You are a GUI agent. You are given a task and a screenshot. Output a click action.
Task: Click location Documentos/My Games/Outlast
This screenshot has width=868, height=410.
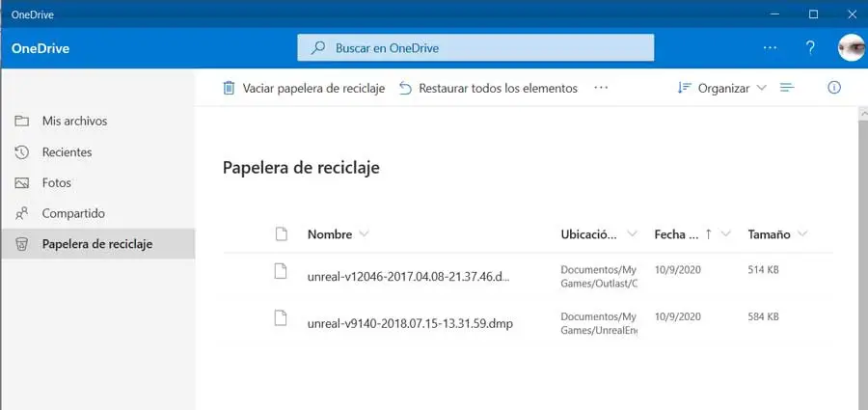pos(599,277)
